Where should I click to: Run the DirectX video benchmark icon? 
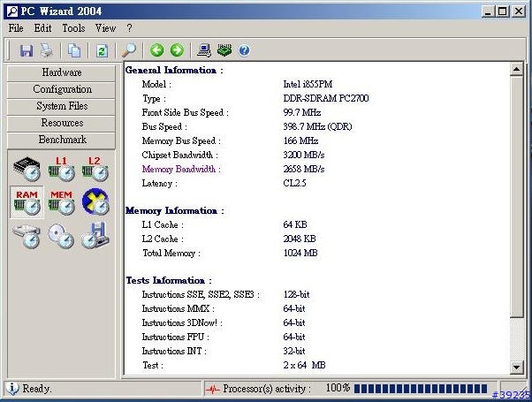95,201
